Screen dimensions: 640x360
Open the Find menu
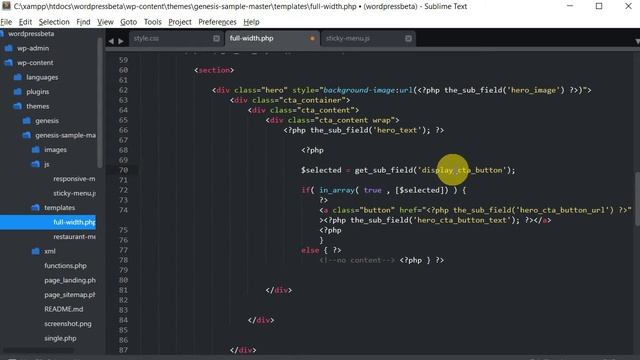83,22
